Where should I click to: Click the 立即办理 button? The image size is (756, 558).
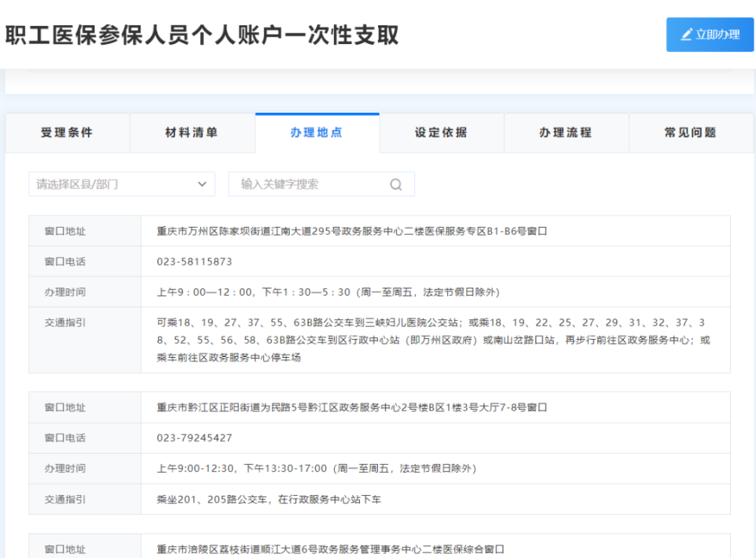[x=710, y=35]
